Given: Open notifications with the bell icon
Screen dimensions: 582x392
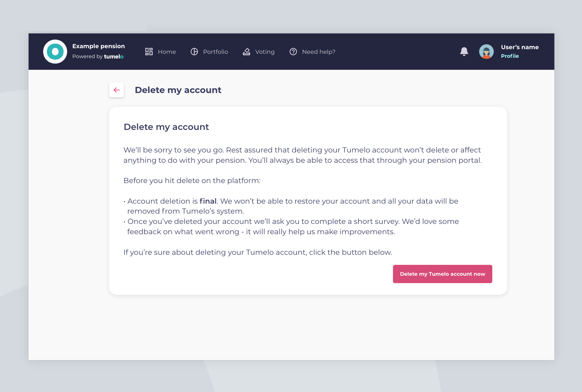Looking at the screenshot, I should click(x=464, y=51).
